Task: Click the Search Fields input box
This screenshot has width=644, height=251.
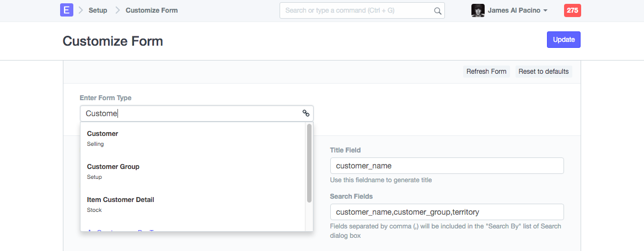Action: 447,212
